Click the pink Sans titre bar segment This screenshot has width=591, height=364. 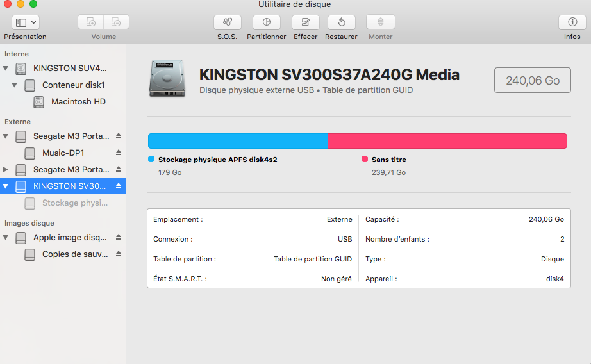pos(448,141)
